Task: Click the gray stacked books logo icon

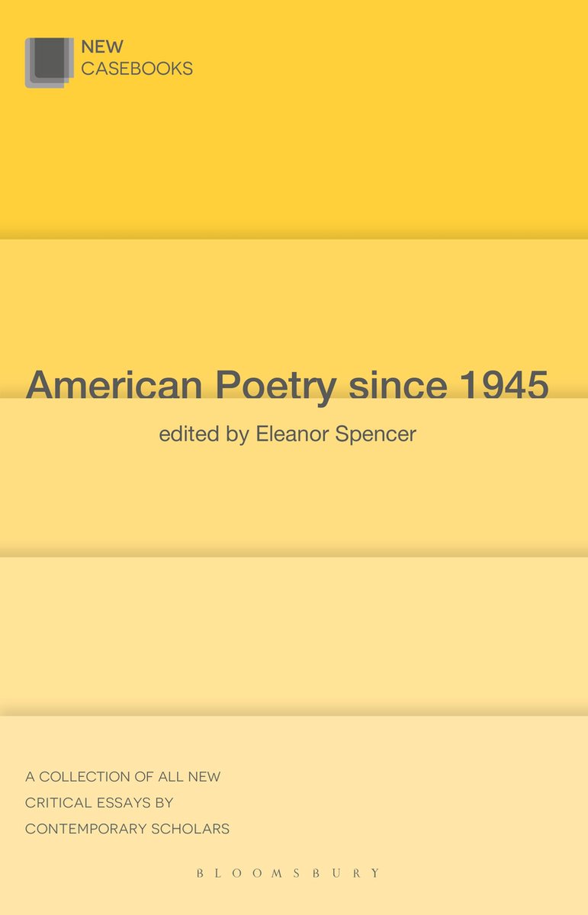Action: [50, 63]
